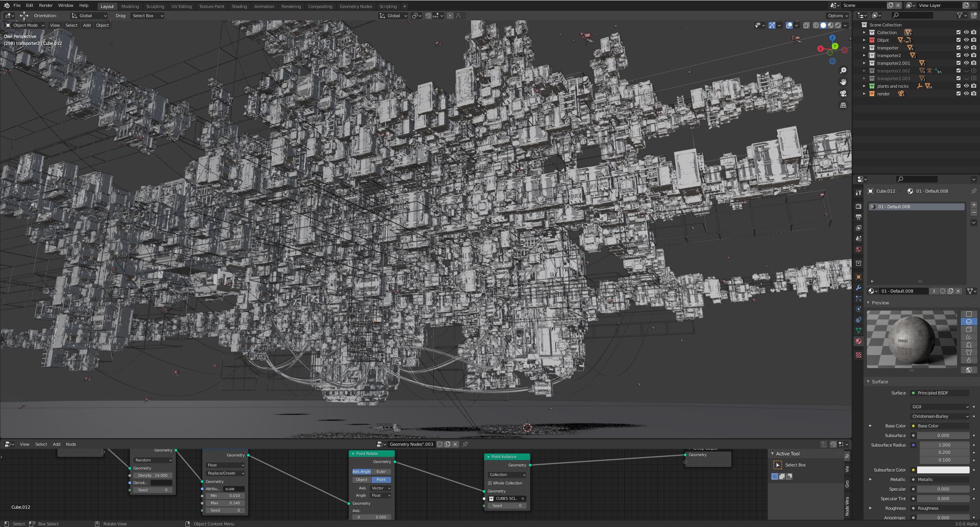The image size is (980, 527).
Task: Open the File menu
Action: [x=17, y=5]
